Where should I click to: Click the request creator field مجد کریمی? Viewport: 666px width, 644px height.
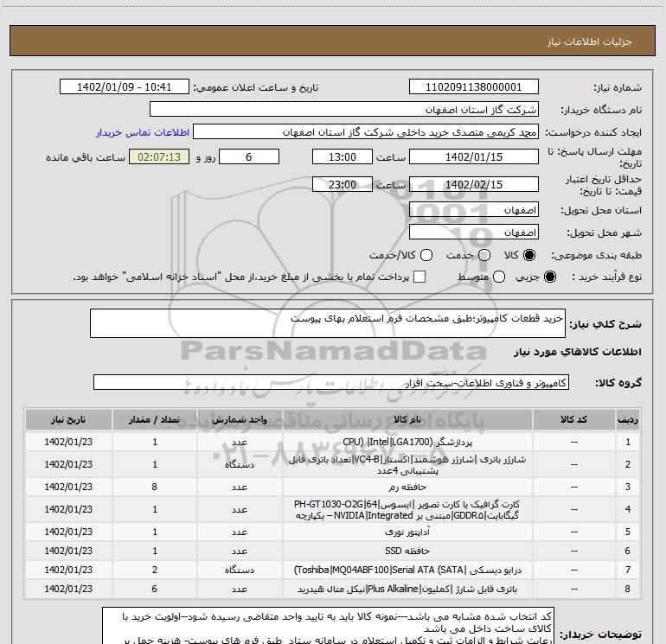[x=366, y=132]
